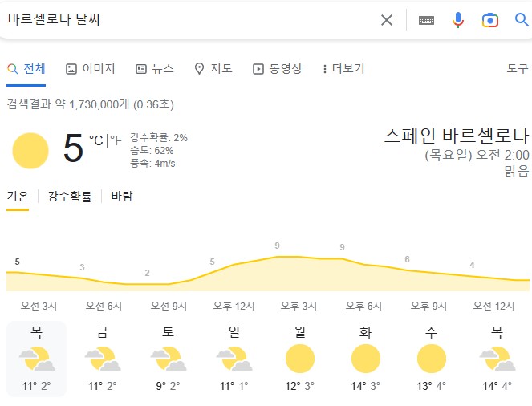Clear search text with the X icon
This screenshot has width=532, height=406.
(x=387, y=20)
